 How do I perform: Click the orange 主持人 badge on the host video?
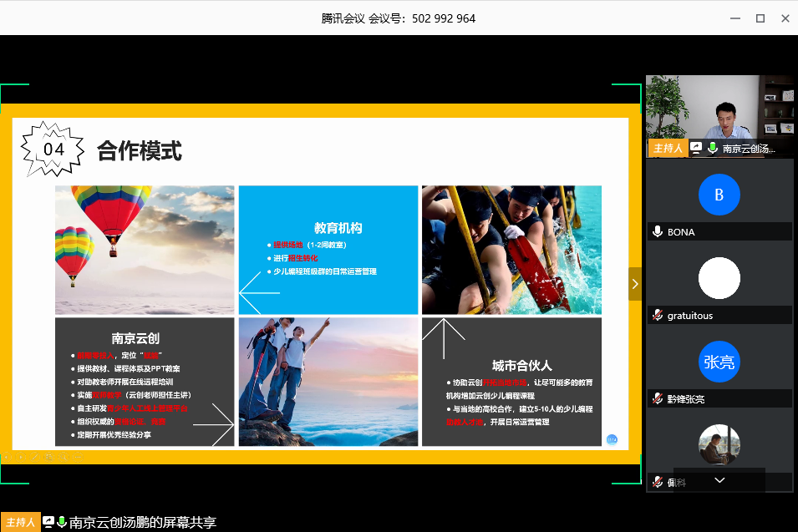(x=667, y=148)
